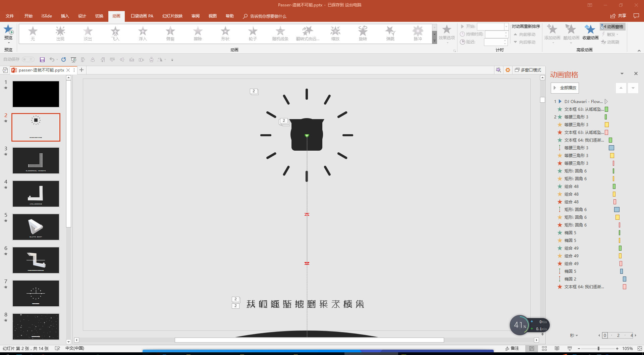The width and height of the screenshot is (644, 355).
Task: Toggle the 动画窗格 animation pane button
Action: [612, 27]
